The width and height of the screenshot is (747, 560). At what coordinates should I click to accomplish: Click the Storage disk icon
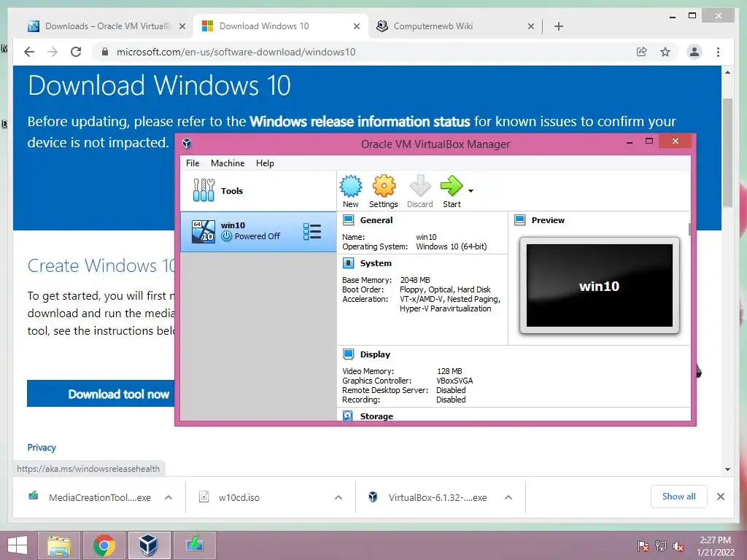click(x=348, y=416)
